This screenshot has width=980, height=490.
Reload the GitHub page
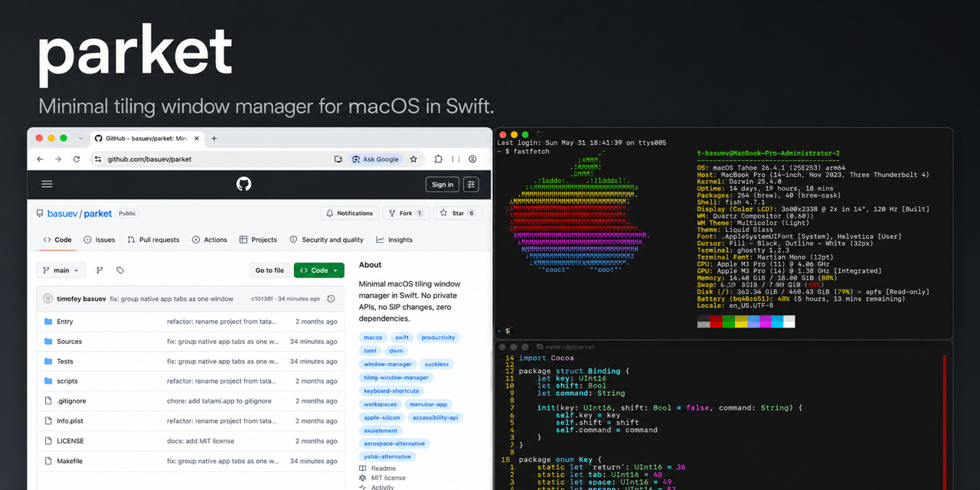pos(77,159)
